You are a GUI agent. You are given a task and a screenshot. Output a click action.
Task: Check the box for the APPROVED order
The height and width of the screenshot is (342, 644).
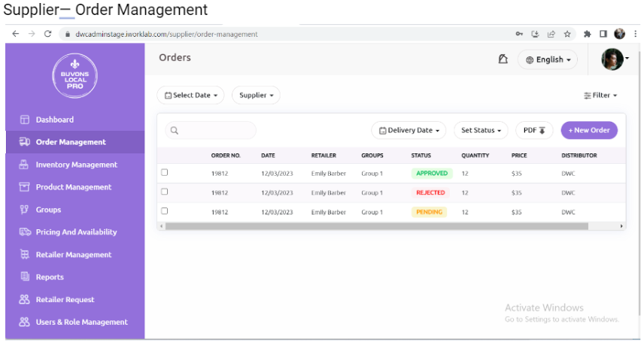click(165, 173)
